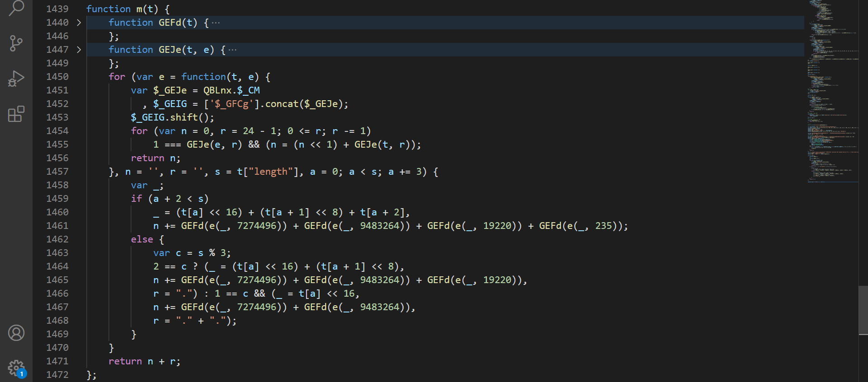The width and height of the screenshot is (868, 382).
Task: Click line number 1450 in the gutter
Action: click(57, 77)
